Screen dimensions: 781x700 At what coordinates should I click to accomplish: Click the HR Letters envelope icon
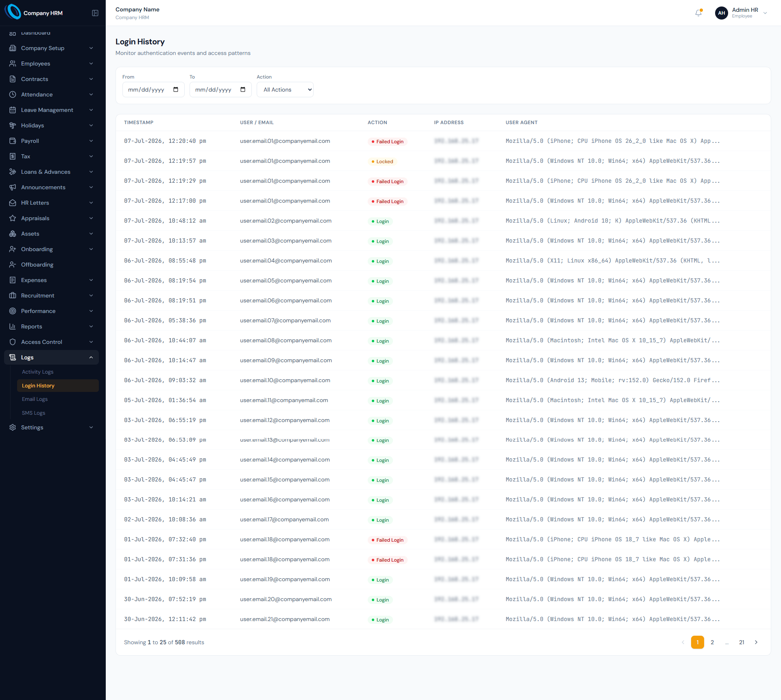pos(13,203)
